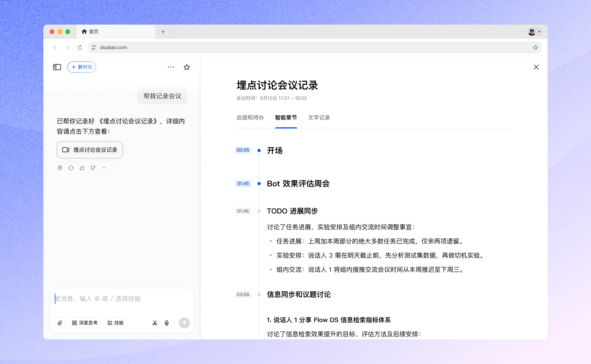Open the profile avatar dropdown
Screen dimensions: 591x364
(535, 32)
